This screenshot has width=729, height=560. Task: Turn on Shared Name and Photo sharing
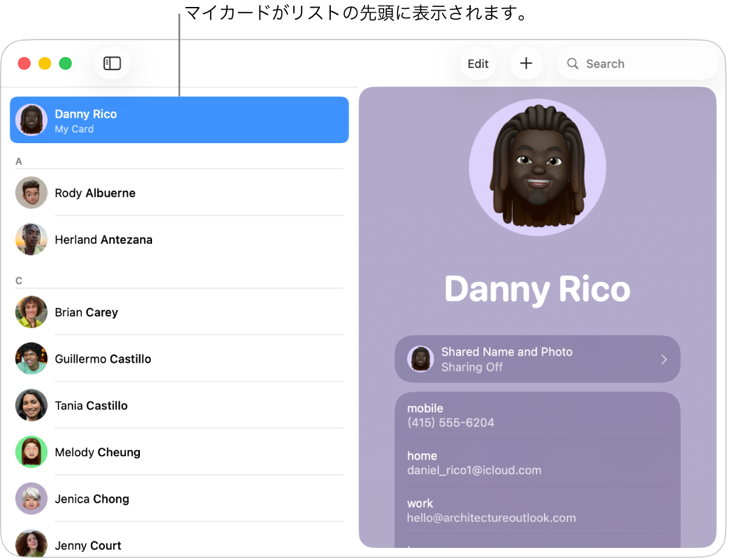click(x=538, y=359)
